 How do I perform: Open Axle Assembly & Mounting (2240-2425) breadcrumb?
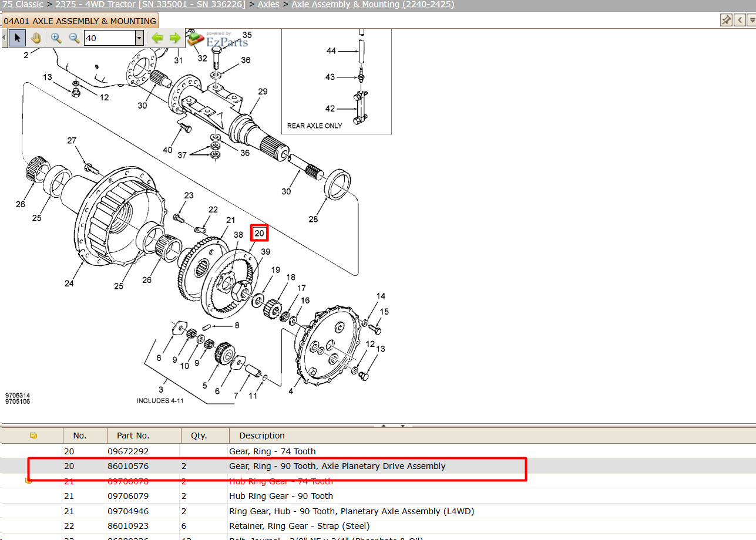(x=373, y=4)
